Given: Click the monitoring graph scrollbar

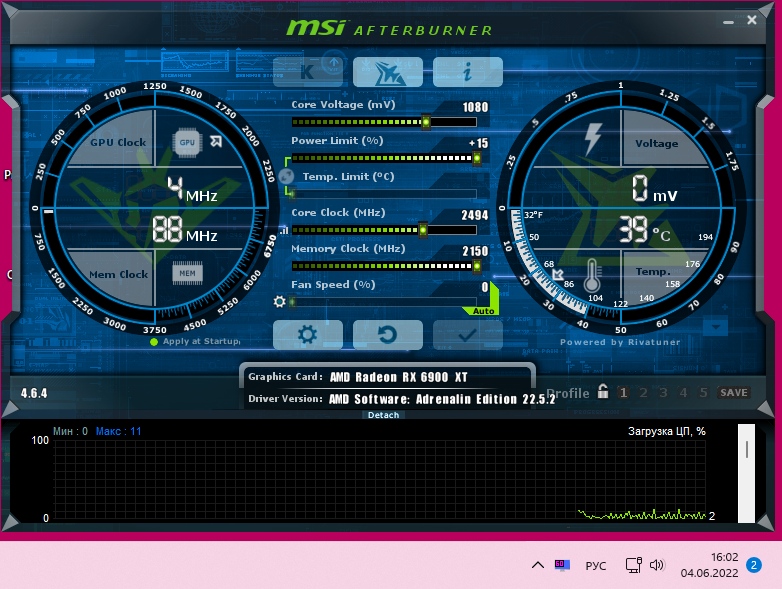Looking at the screenshot, I should pos(746,473).
